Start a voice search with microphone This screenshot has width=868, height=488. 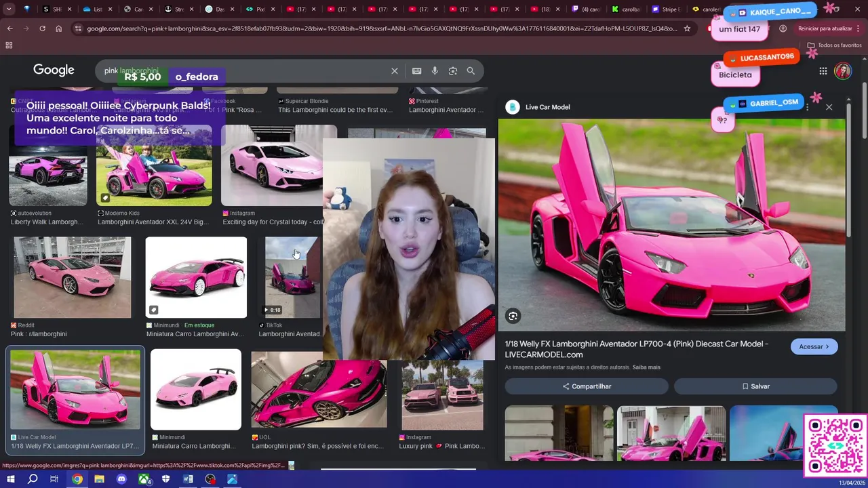pyautogui.click(x=435, y=71)
